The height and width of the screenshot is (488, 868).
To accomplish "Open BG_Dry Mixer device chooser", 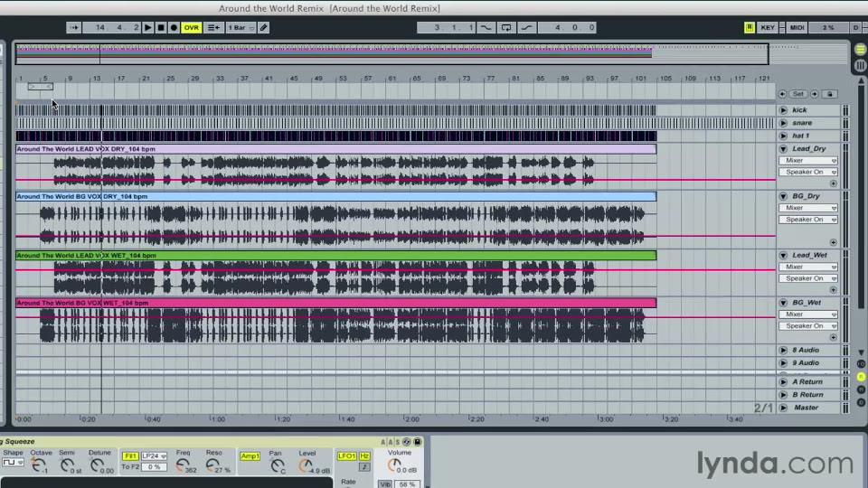I will point(808,208).
